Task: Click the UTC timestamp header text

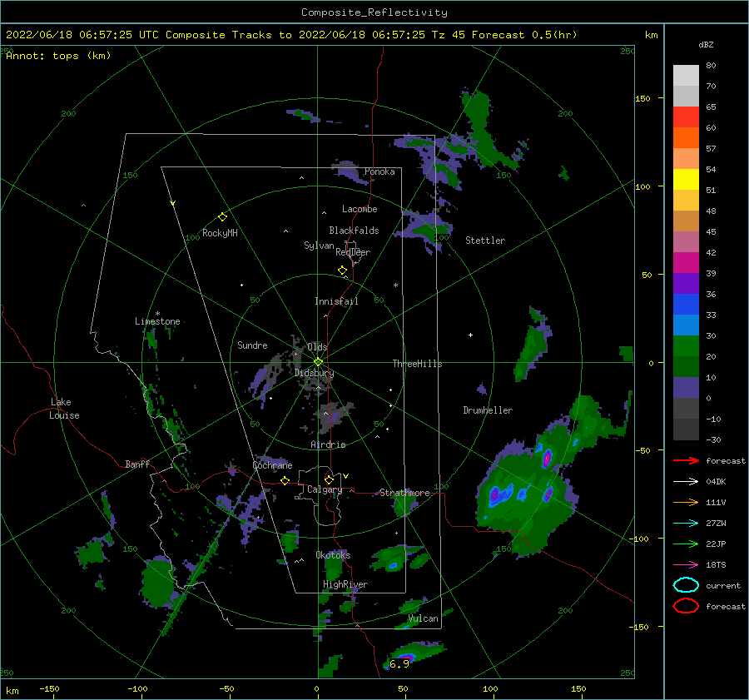Action: coord(291,35)
